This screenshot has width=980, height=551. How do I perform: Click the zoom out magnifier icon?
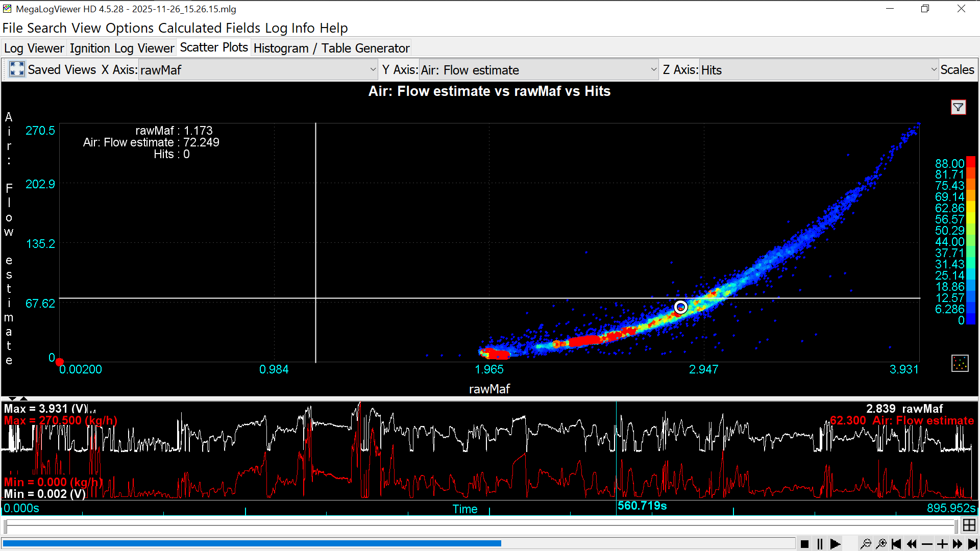click(866, 544)
